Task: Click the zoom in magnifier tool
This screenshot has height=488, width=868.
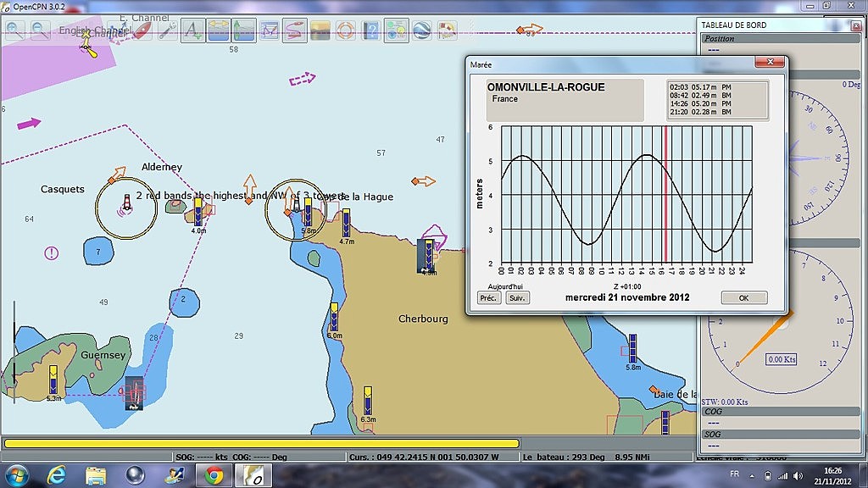Action: pyautogui.click(x=15, y=30)
